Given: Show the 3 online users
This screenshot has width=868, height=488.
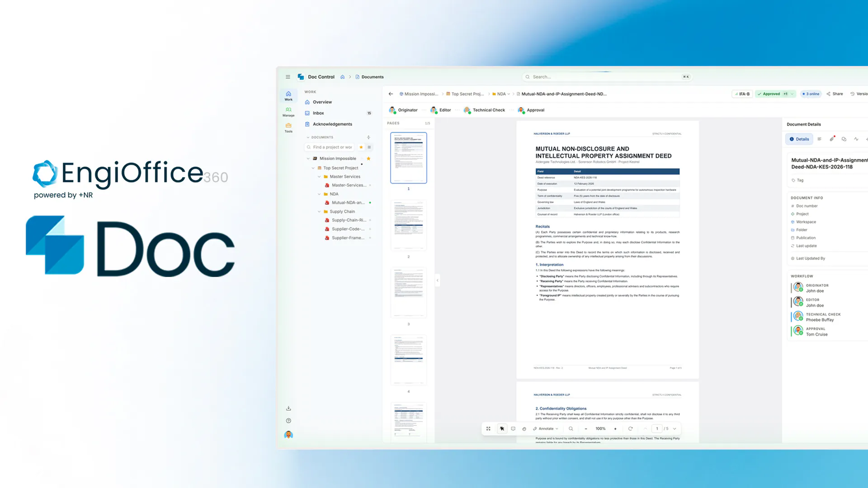Looking at the screenshot, I should click(x=811, y=94).
